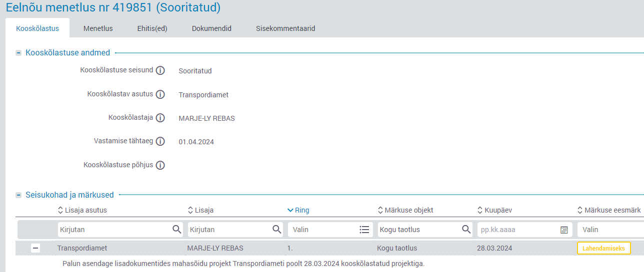This screenshot has height=272, width=644.
Task: Click the Lahendamiseks status badge
Action: click(x=603, y=248)
